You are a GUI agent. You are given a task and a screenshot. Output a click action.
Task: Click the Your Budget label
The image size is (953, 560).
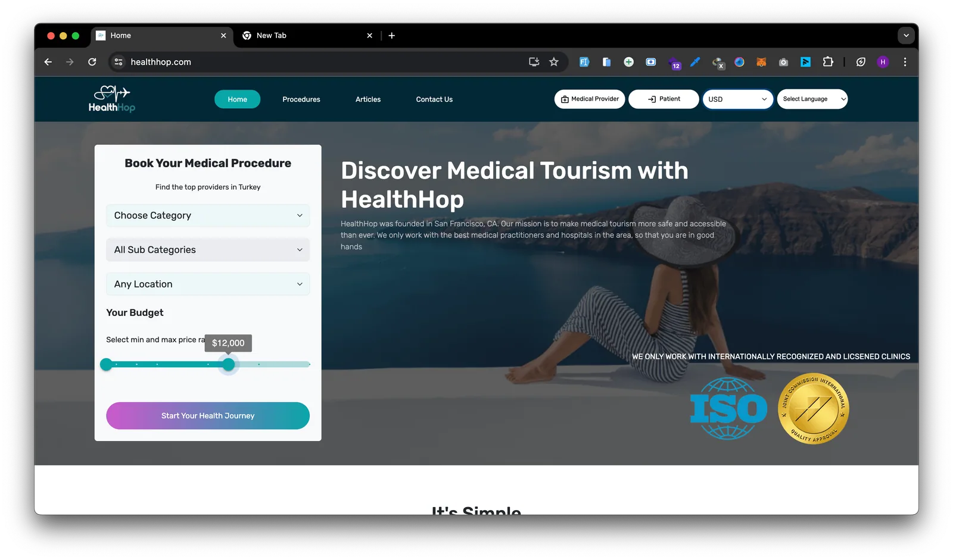[x=135, y=312]
